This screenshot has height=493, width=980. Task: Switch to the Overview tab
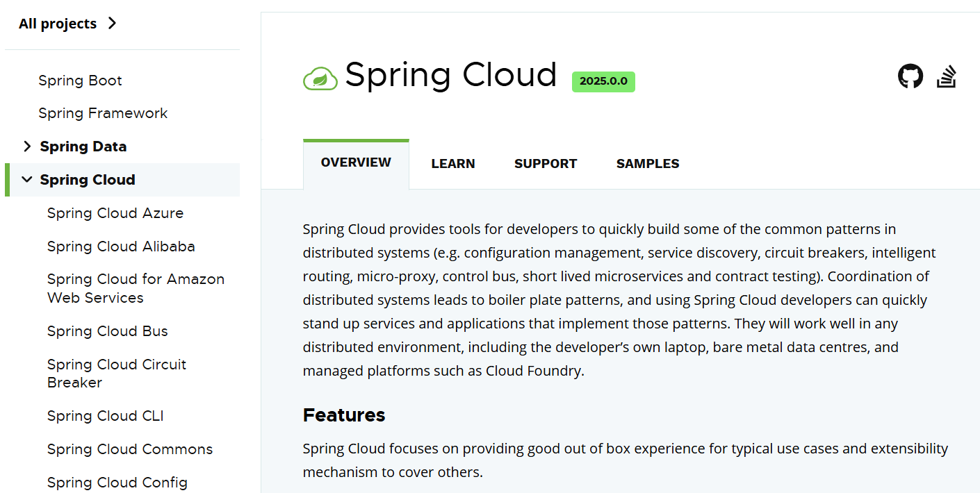[x=356, y=162]
